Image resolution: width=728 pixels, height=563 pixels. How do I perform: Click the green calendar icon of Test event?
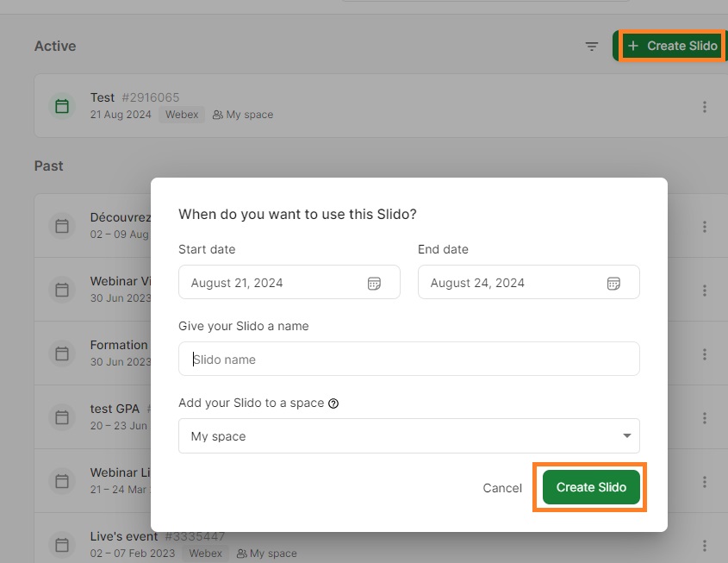click(x=62, y=106)
